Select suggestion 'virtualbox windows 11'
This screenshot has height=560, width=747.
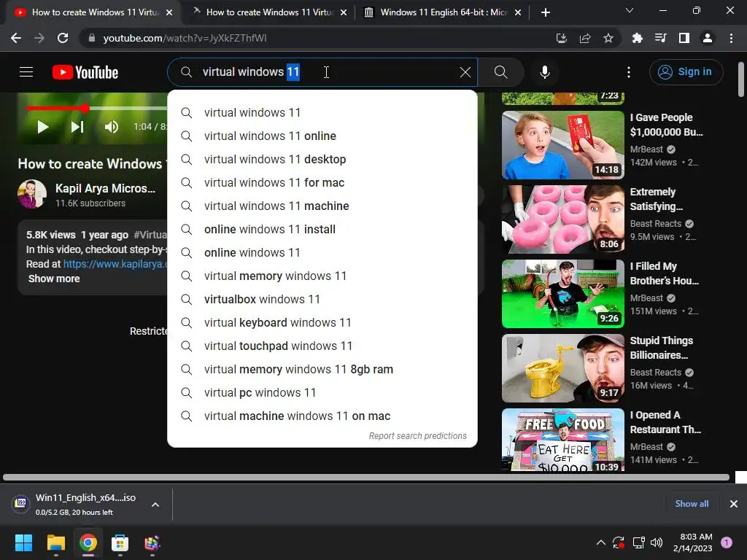tap(322, 299)
